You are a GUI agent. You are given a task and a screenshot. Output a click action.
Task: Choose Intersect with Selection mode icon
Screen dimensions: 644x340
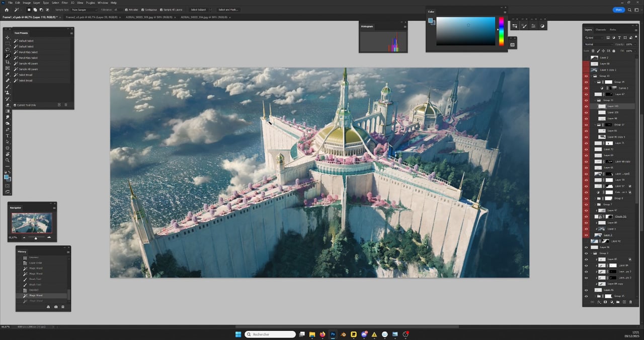coord(47,10)
